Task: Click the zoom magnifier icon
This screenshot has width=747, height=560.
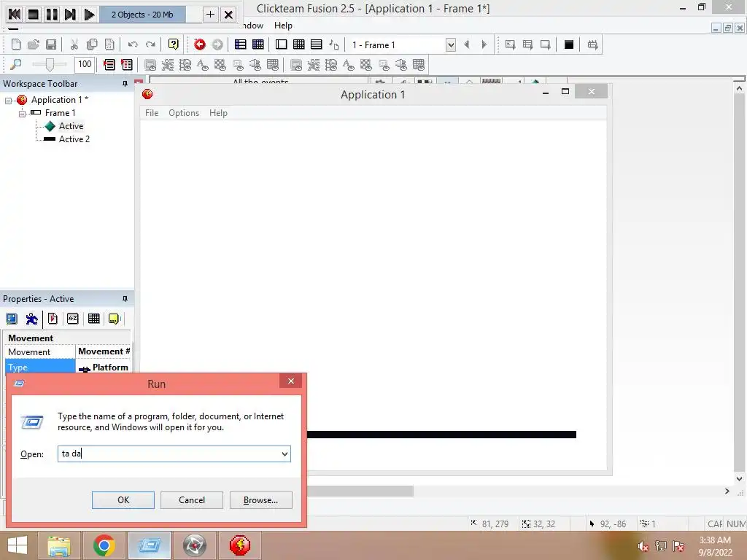Action: pos(16,64)
